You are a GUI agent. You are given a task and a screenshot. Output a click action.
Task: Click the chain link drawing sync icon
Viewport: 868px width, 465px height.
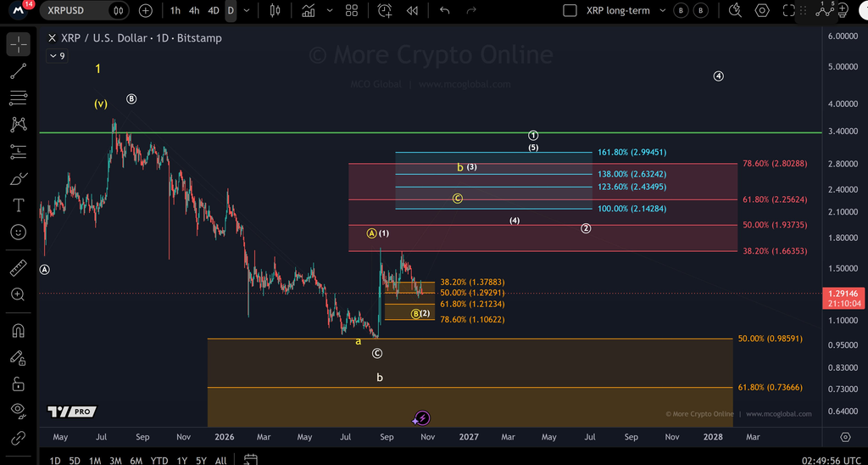(19, 438)
